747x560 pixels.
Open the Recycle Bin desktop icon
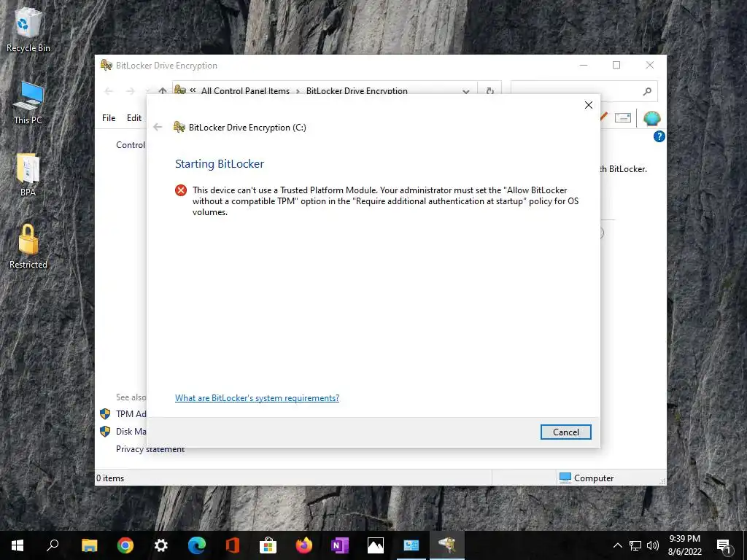pyautogui.click(x=28, y=29)
